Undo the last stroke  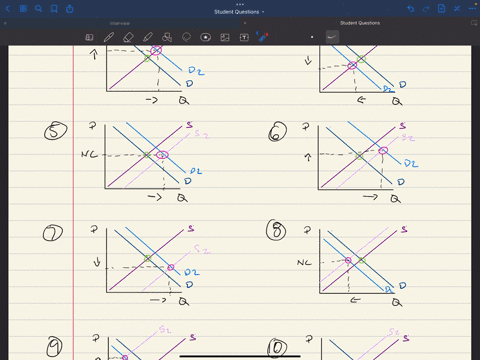point(411,9)
